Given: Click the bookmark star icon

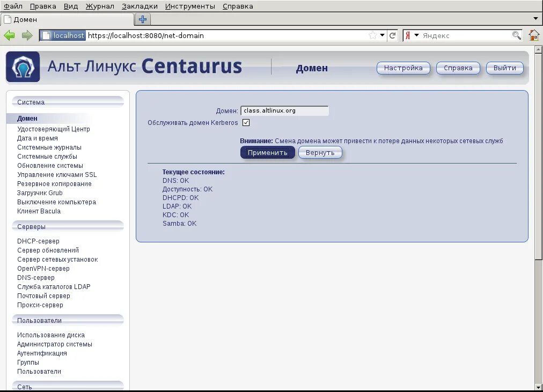Looking at the screenshot, I should (372, 35).
